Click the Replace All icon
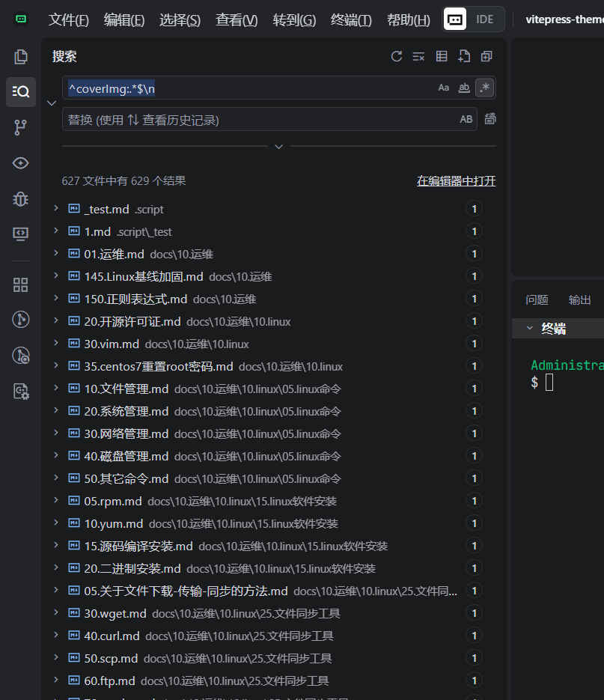Image resolution: width=604 pixels, height=700 pixels. point(490,119)
